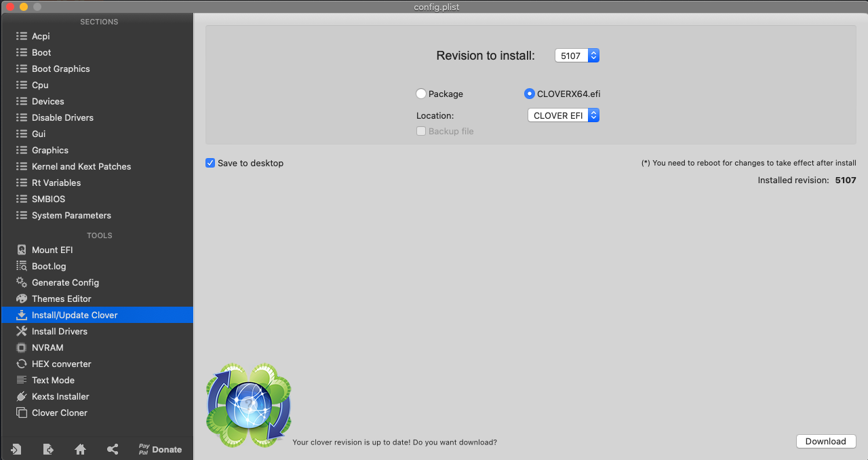Click the PayPal Donate button
The width and height of the screenshot is (868, 460).
click(x=160, y=449)
